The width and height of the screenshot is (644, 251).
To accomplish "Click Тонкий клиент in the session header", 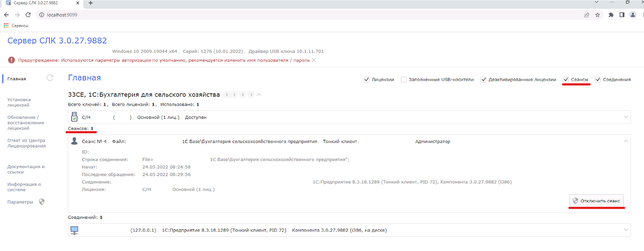I will tap(340, 141).
